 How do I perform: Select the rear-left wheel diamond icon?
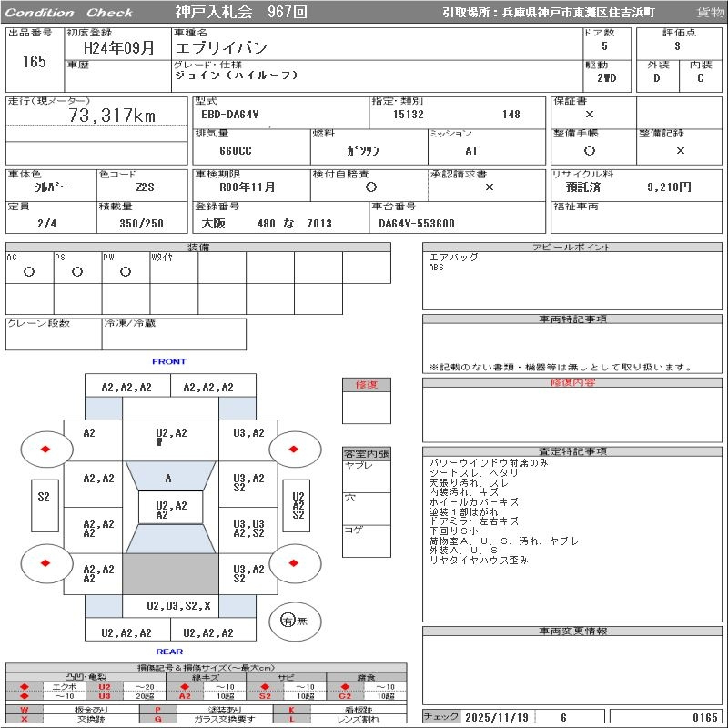tap(44, 563)
